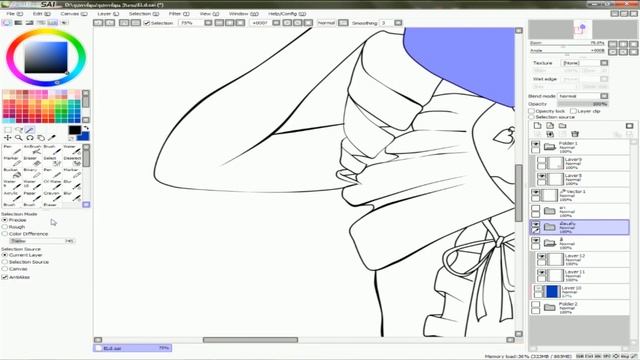640x360 pixels.
Task: Select the Layer 11 row
Action: click(x=583, y=276)
